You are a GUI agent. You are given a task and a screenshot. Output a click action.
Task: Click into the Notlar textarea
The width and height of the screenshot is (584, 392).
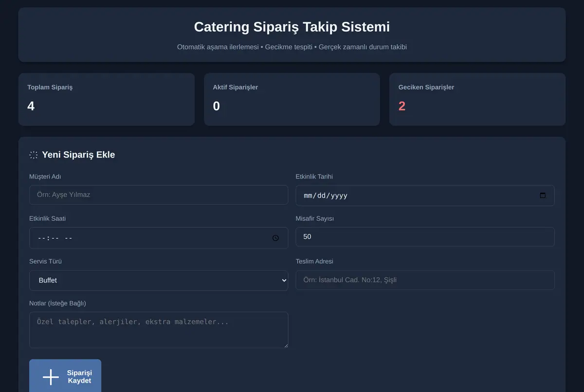click(x=159, y=330)
